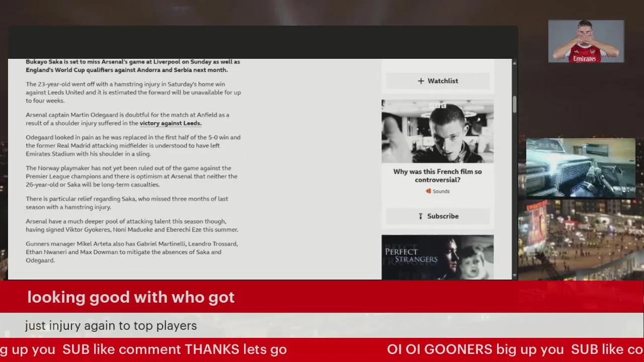Click the paragraph starting 'The Norway playmaker'

(132, 176)
